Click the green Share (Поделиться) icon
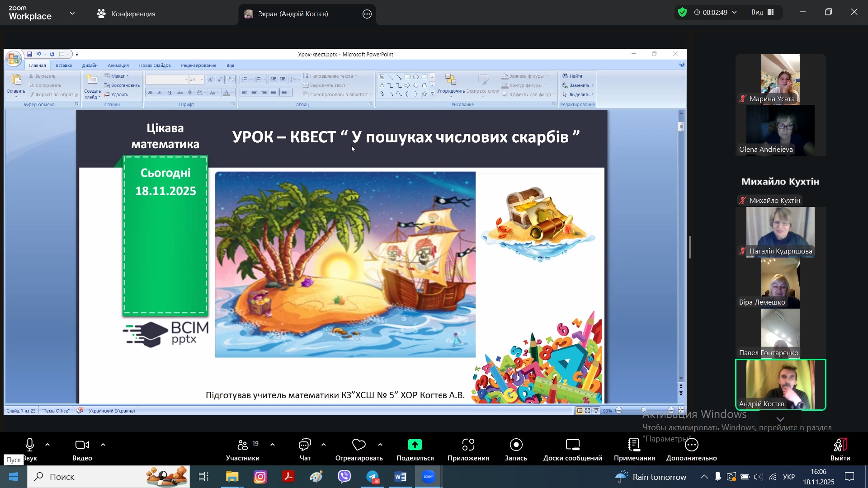Viewport: 868px width, 488px height. pyautogui.click(x=415, y=446)
